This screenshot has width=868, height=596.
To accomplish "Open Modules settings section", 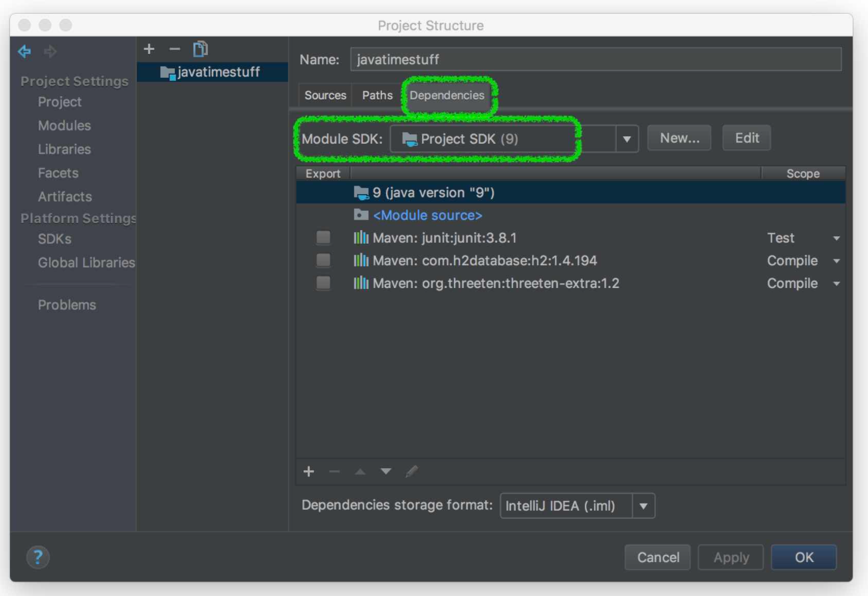I will (64, 126).
